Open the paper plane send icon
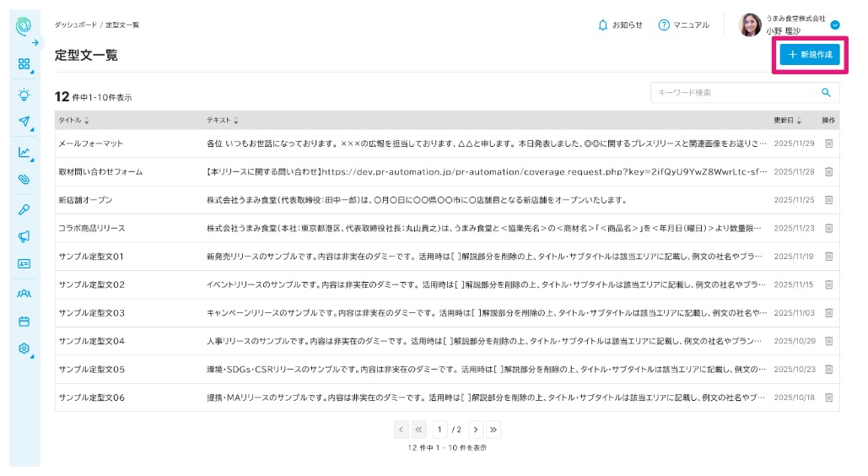868x476 pixels. point(24,122)
